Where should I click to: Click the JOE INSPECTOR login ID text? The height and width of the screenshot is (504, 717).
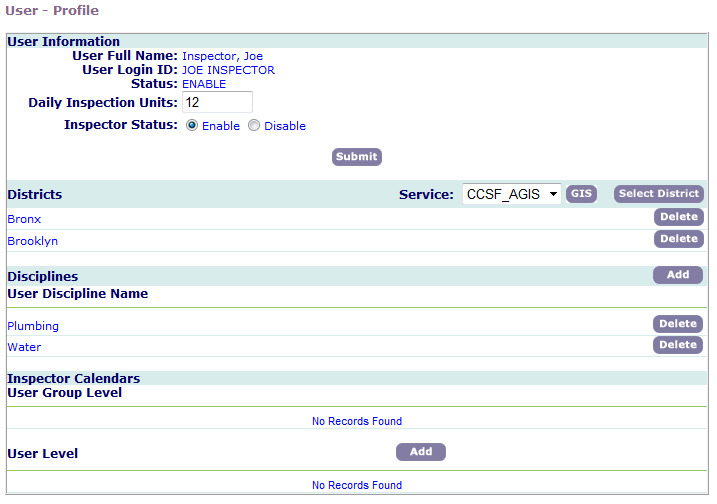[x=228, y=70]
